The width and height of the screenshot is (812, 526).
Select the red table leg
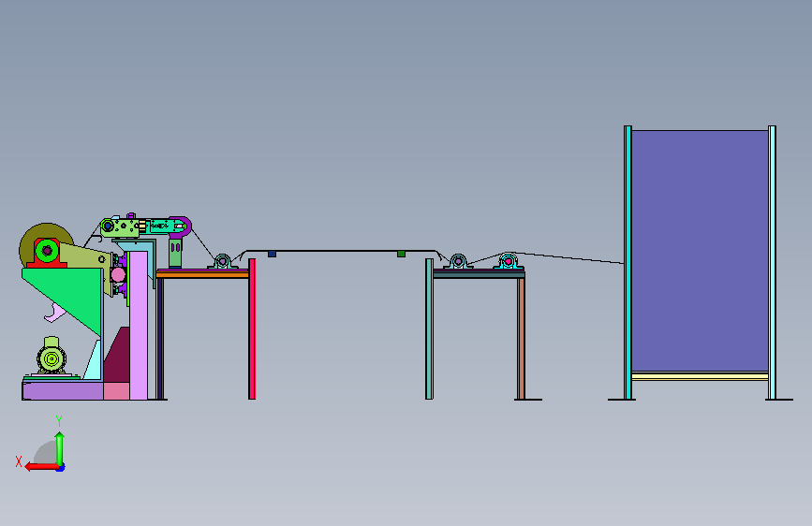coord(252,329)
